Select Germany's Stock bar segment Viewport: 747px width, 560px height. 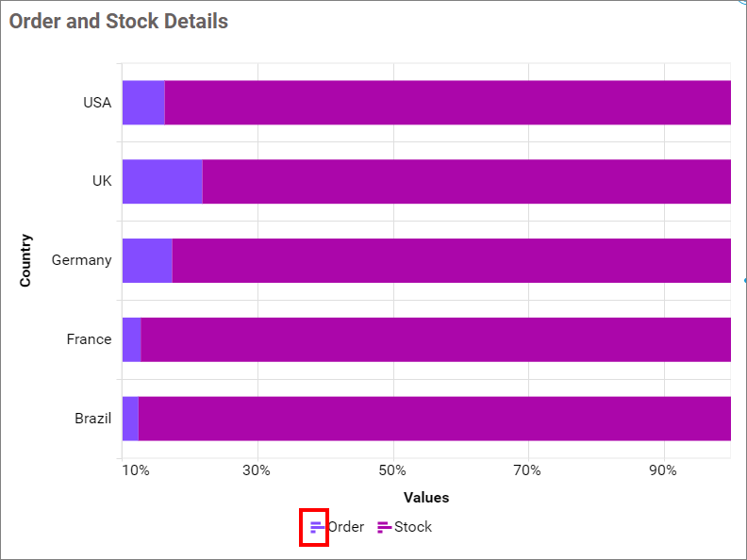coord(452,260)
